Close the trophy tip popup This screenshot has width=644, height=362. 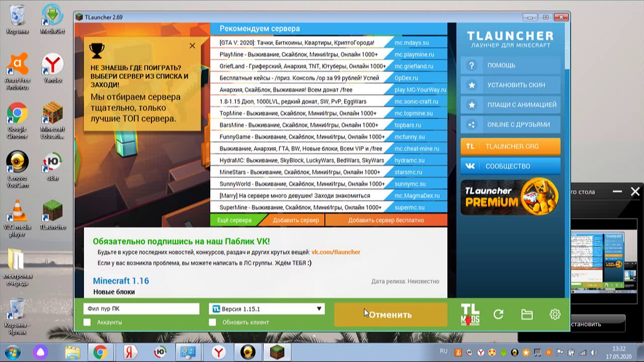(192, 46)
